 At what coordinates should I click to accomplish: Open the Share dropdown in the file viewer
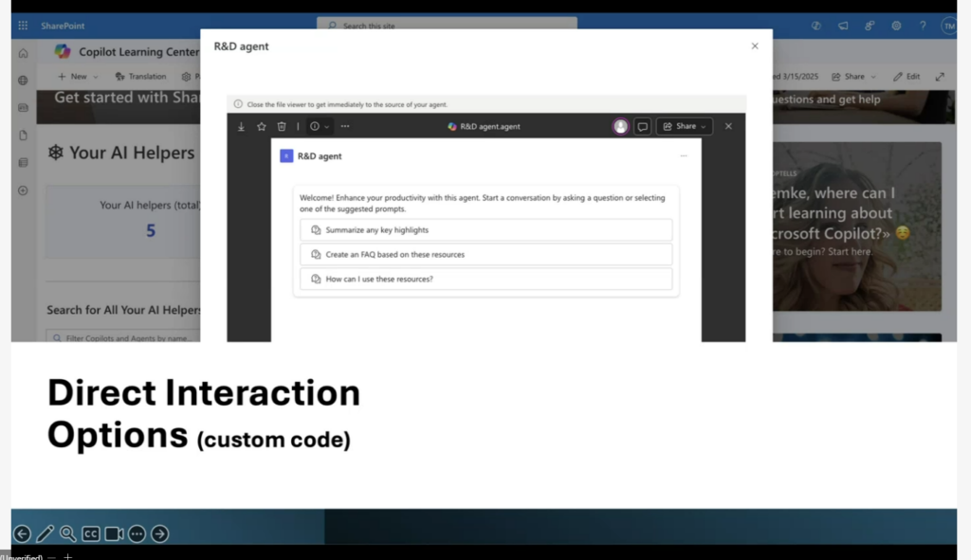[685, 126]
